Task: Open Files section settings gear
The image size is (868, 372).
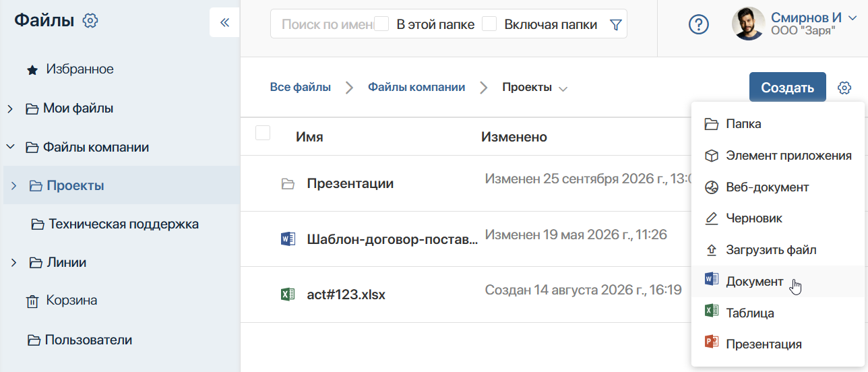Action: click(90, 21)
